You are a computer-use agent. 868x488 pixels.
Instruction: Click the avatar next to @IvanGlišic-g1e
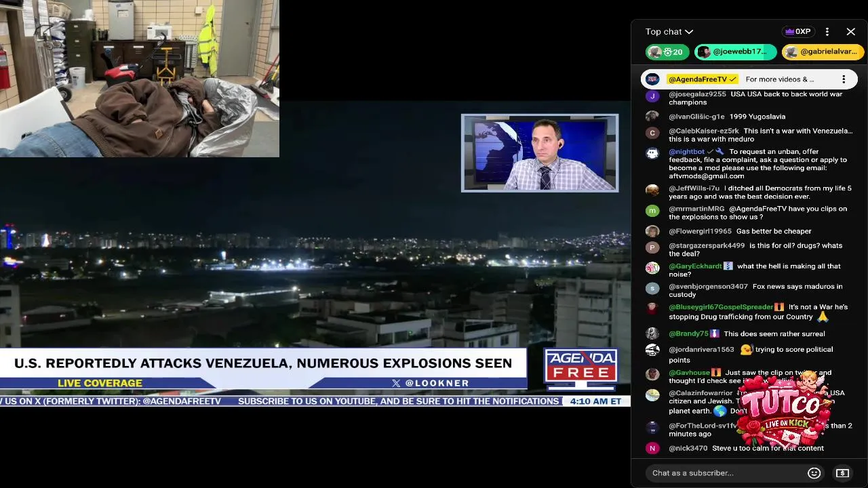[652, 117]
